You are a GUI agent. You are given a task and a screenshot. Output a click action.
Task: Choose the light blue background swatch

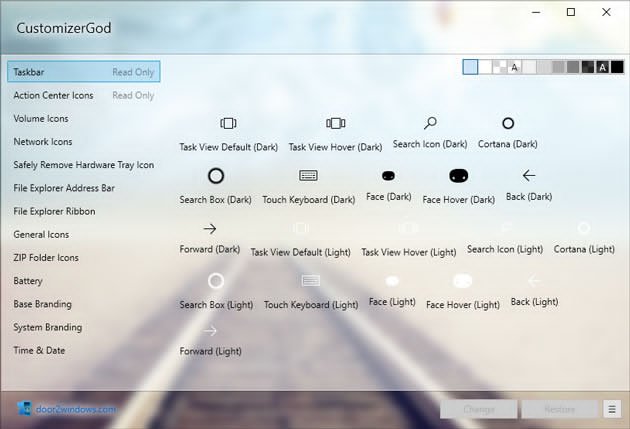[470, 67]
